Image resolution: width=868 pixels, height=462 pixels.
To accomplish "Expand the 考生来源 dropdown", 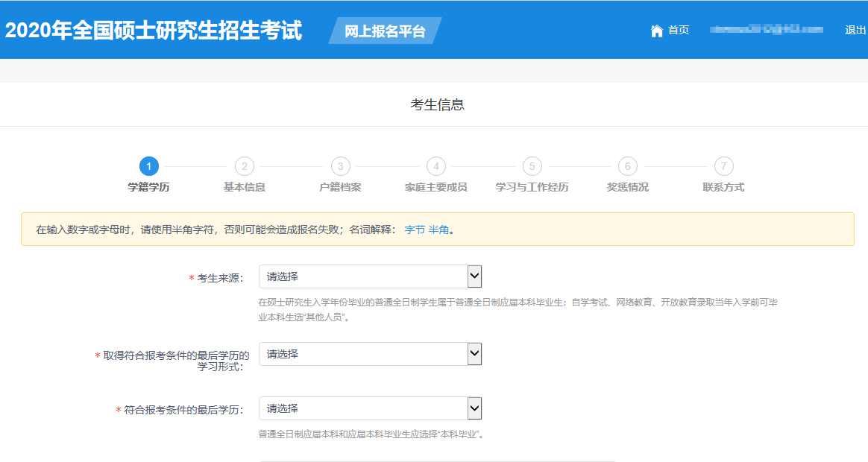I will click(x=370, y=276).
